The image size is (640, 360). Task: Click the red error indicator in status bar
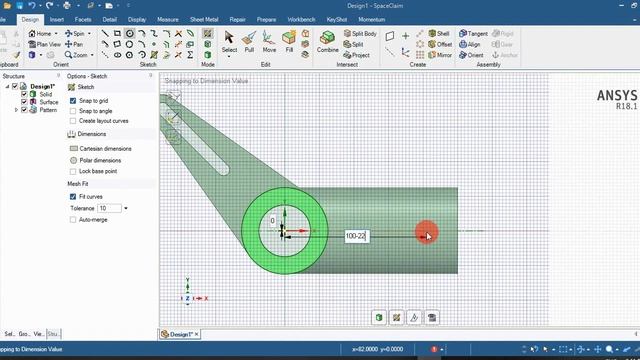(x=434, y=349)
